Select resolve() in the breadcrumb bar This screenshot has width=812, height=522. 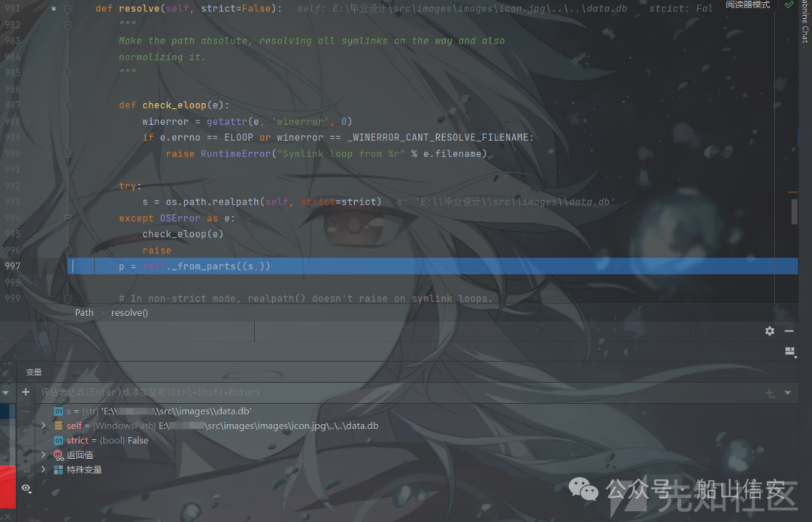click(x=129, y=312)
